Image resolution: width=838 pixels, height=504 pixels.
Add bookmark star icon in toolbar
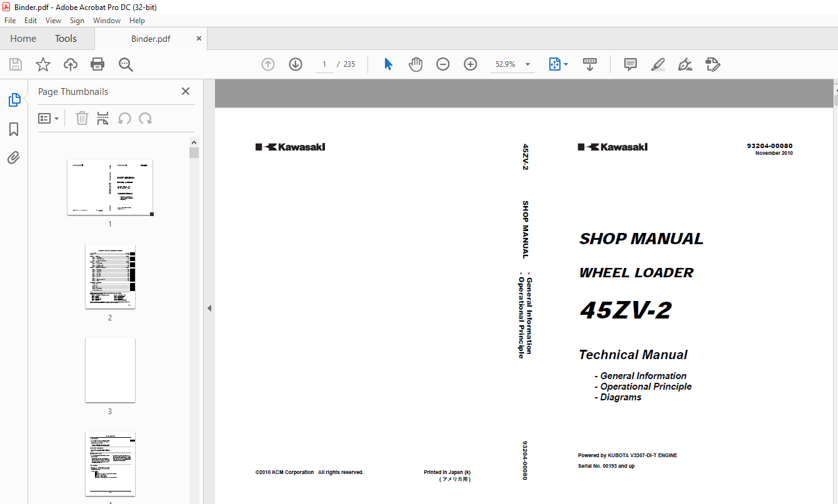coord(43,64)
